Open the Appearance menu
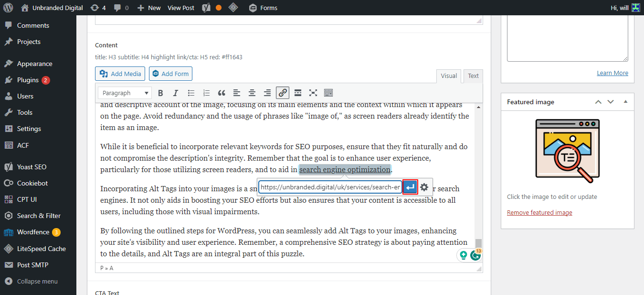 click(x=34, y=64)
